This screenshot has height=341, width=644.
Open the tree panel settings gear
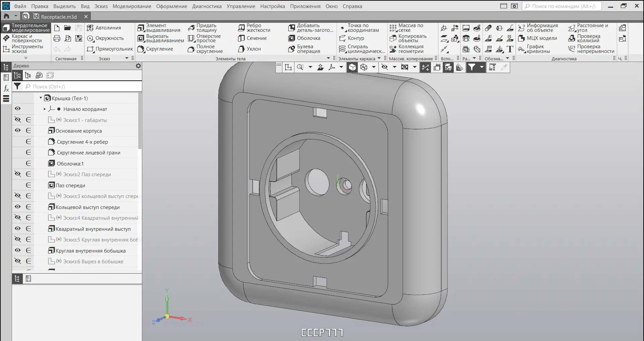tap(138, 66)
